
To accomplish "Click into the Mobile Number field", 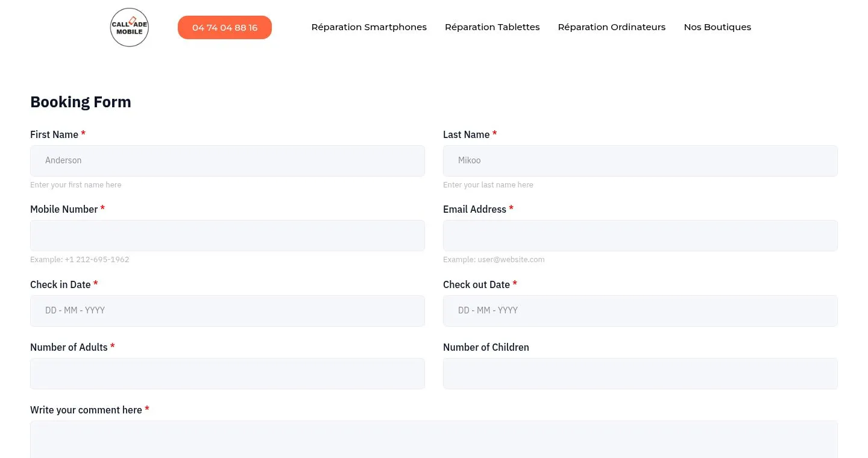I will click(227, 236).
